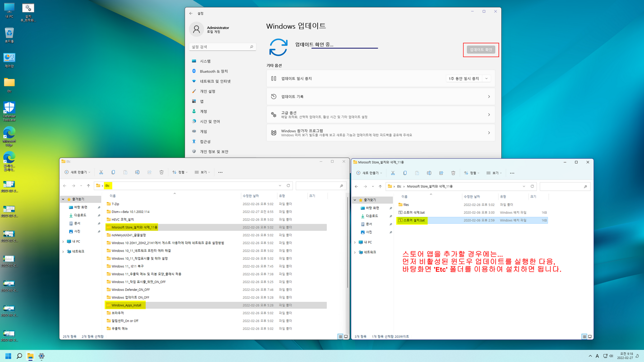This screenshot has width=644, height=362.
Task: Click the 업데이트 확인 button
Action: click(x=481, y=50)
